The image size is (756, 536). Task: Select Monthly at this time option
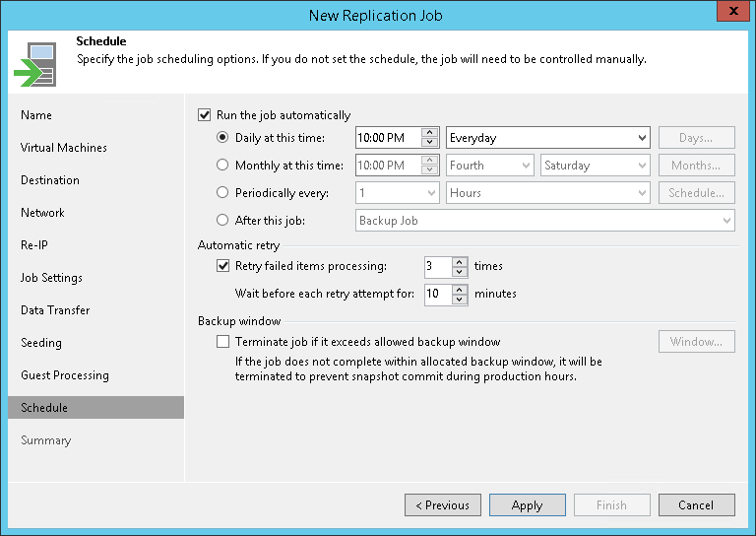tap(222, 166)
